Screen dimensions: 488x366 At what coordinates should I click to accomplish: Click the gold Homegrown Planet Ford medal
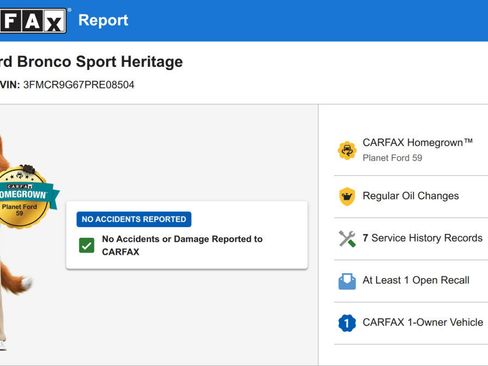tap(24, 197)
